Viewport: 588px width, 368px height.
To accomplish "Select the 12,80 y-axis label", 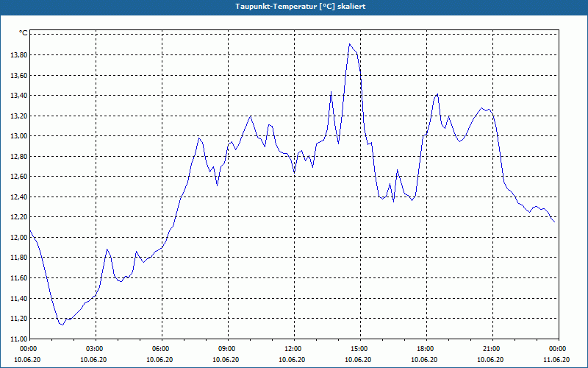I will (x=20, y=157).
